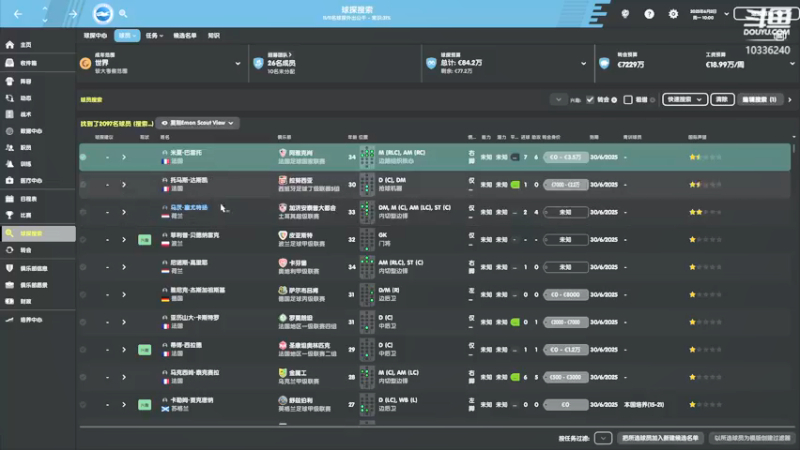Toggle selection circle for the GK row

point(83,240)
